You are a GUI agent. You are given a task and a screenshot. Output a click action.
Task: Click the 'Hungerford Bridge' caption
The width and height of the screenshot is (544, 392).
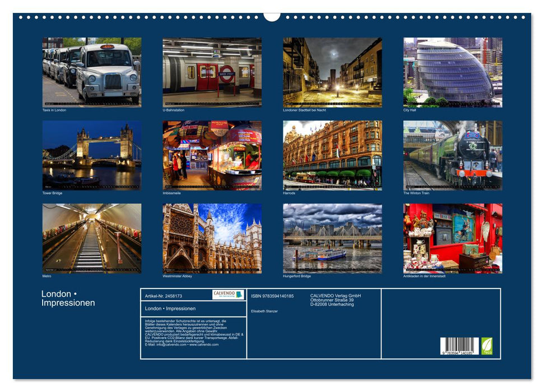tap(297, 276)
